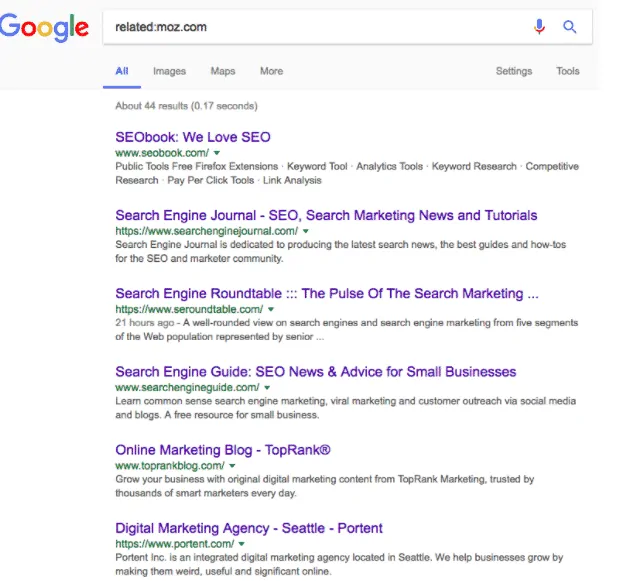Open the Search Engine Journal result link
Screen dimensions: 637x581
click(326, 215)
